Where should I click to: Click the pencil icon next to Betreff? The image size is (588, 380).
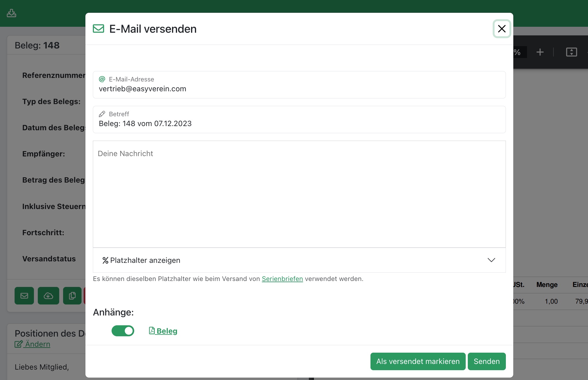(x=102, y=114)
